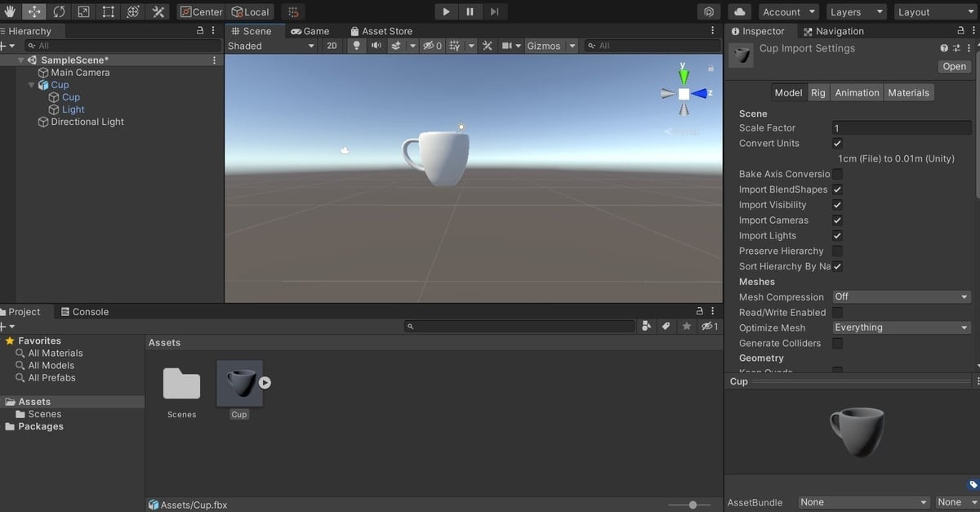Toggle scene lighting in Scene view toolbar
Screen dimensions: 980x512
tap(357, 46)
